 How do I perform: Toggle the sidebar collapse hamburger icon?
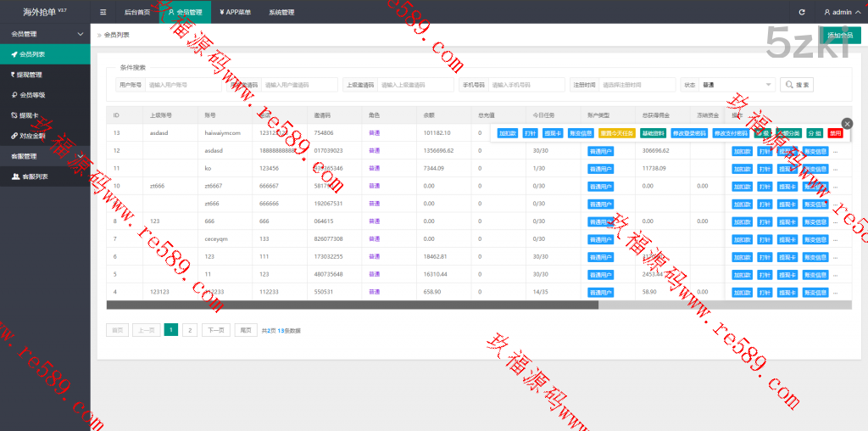point(103,13)
